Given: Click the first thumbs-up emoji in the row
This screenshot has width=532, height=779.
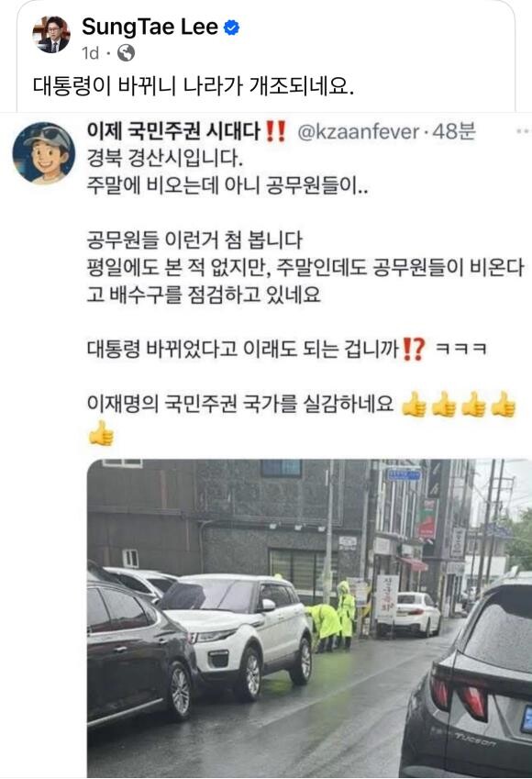Looking at the screenshot, I should click(x=414, y=405).
